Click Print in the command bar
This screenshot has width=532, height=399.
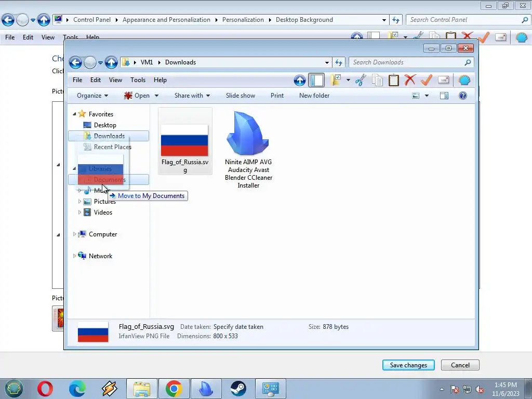pos(277,96)
